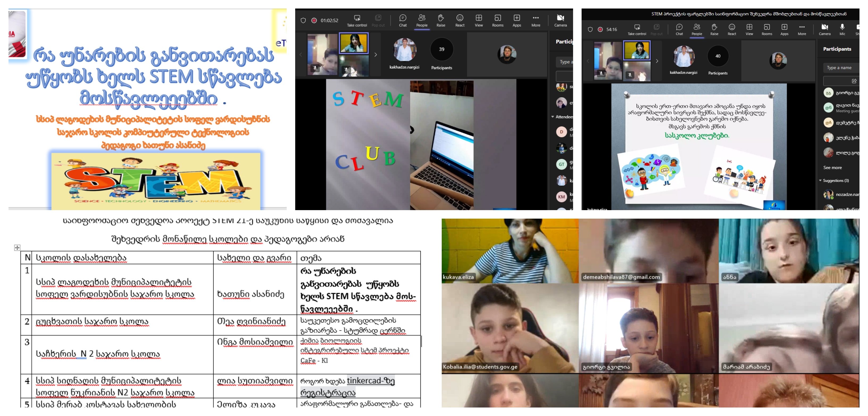Click recording indicator beside 01:02:52 timer

point(314,20)
